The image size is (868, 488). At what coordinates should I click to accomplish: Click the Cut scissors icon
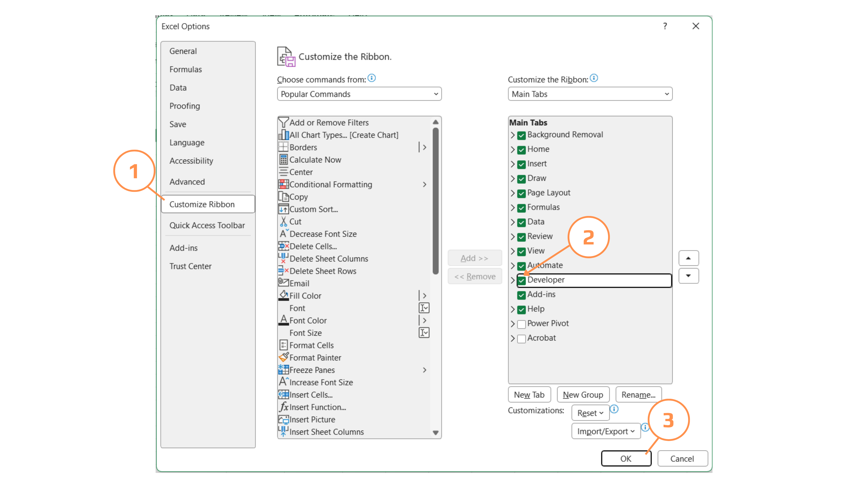(x=283, y=221)
